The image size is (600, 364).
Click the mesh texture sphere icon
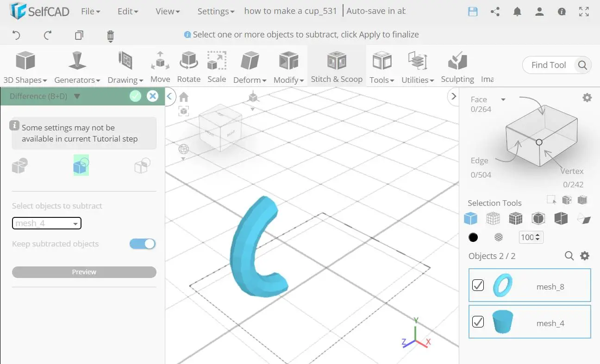[499, 237]
